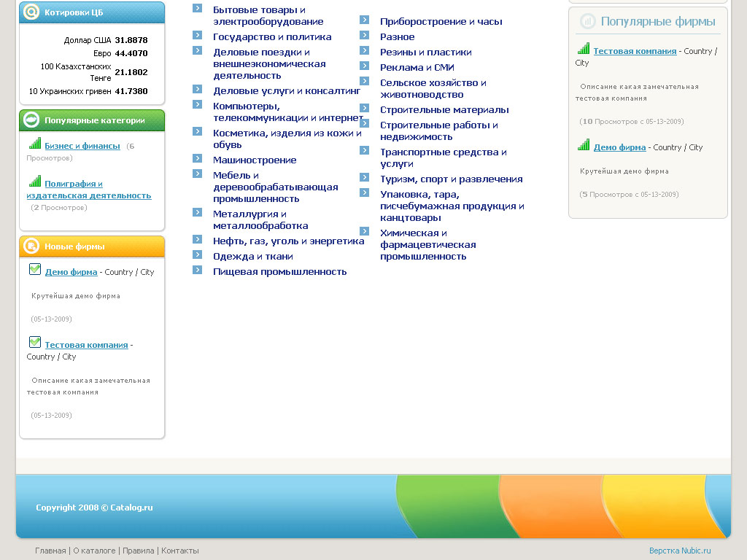Click the Популярные фирмы header icon
This screenshot has width=747, height=560.
(x=588, y=21)
